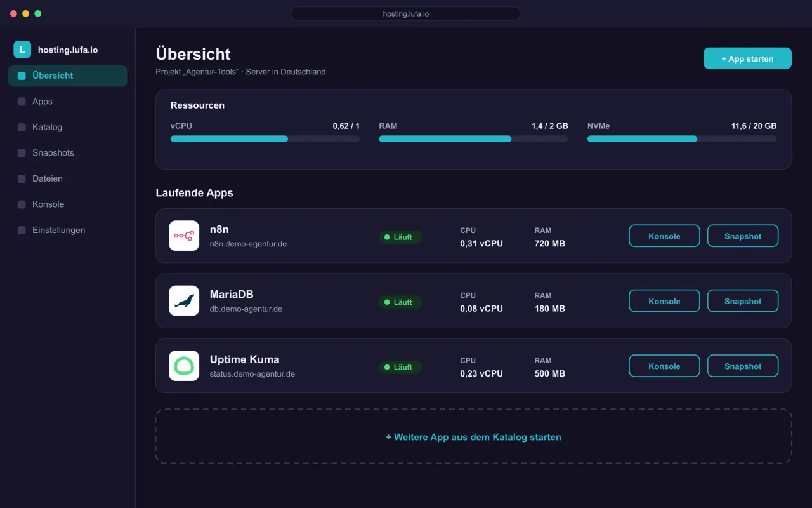Click the Laufende Apps heading
812x508 pixels.
pos(194,193)
